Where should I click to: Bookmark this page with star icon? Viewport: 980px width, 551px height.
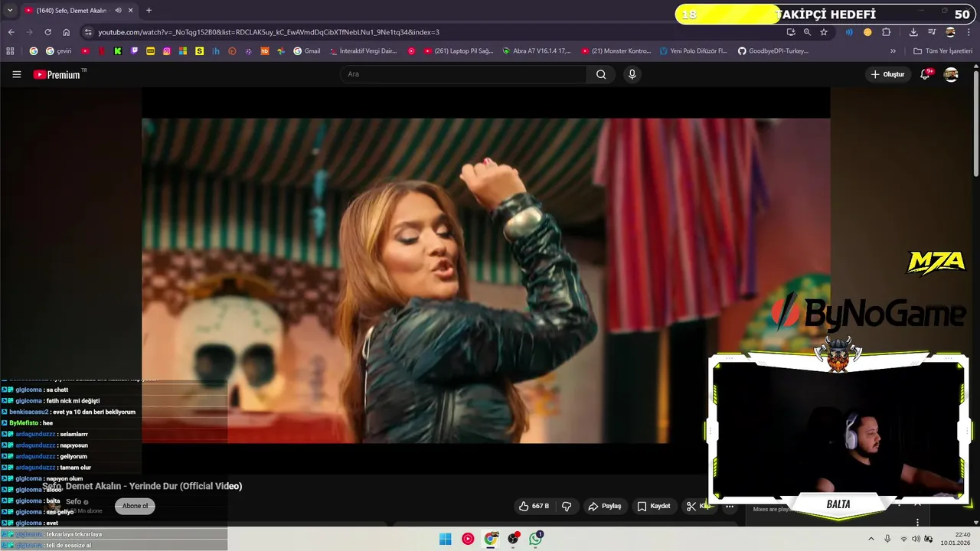pyautogui.click(x=824, y=32)
